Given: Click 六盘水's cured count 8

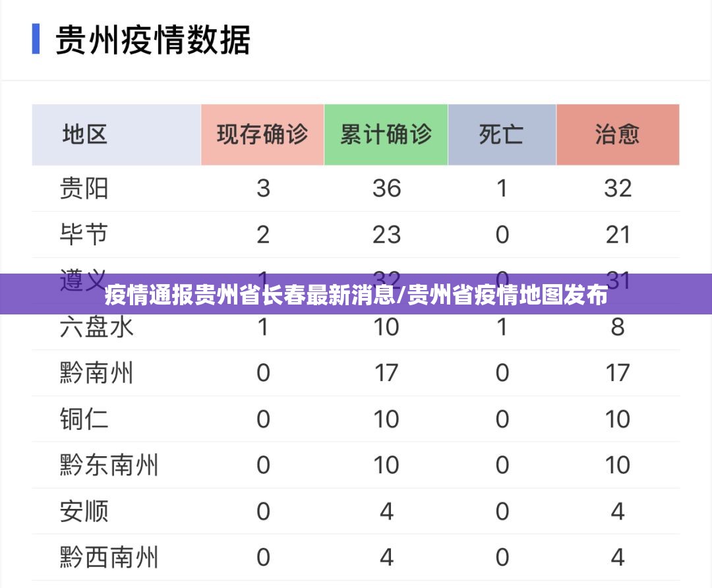Looking at the screenshot, I should (618, 327).
